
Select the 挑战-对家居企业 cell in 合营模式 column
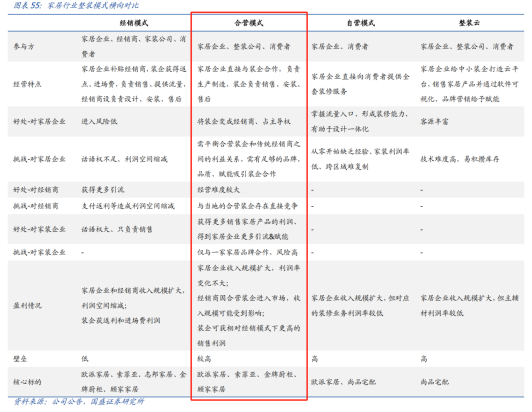coord(249,159)
